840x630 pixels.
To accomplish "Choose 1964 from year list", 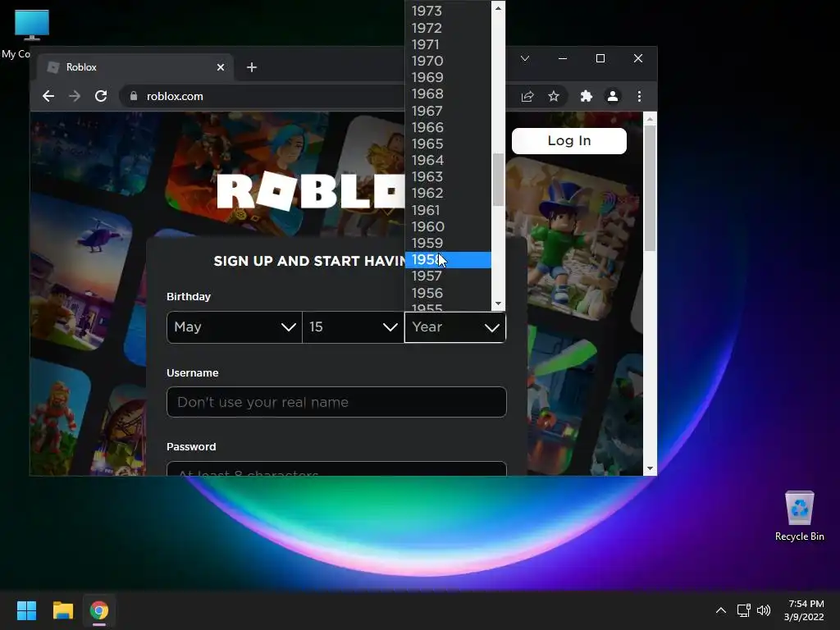I will click(x=448, y=160).
